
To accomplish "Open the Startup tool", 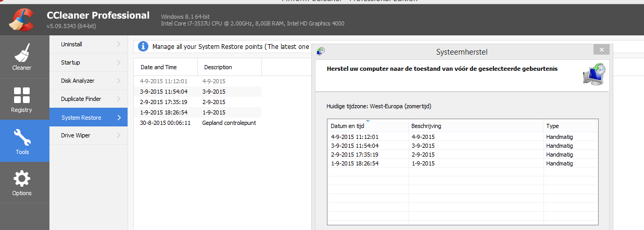I will click(x=89, y=62).
